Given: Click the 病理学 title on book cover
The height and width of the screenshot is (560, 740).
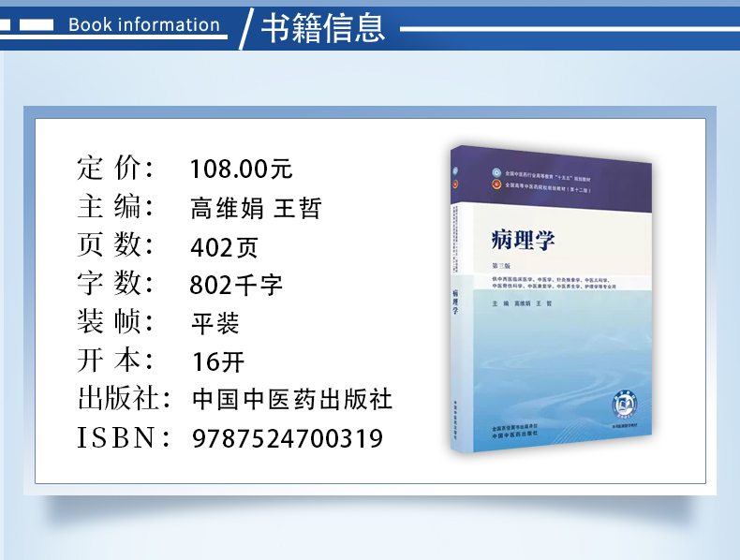Looking at the screenshot, I should (x=523, y=240).
